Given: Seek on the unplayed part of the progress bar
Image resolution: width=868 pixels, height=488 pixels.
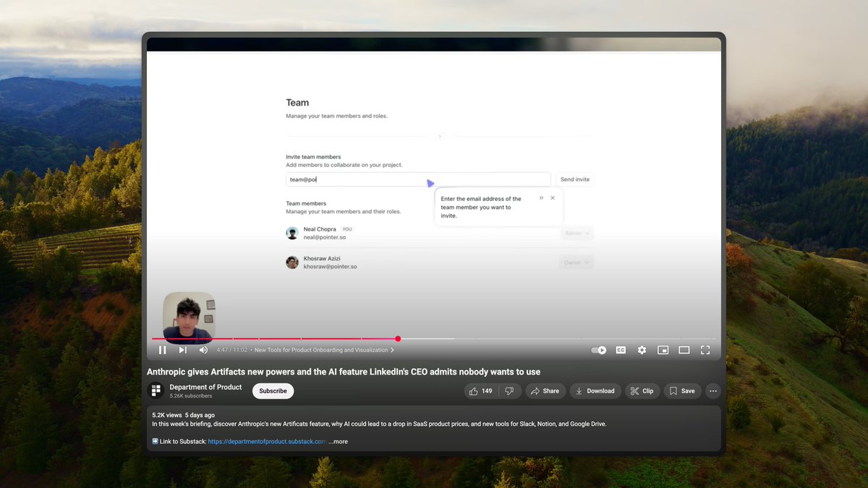Looking at the screenshot, I should point(557,338).
